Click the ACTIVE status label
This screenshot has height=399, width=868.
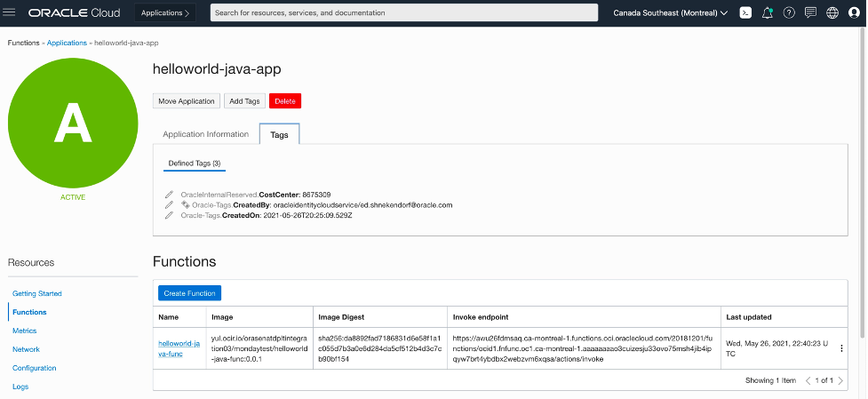coord(73,197)
